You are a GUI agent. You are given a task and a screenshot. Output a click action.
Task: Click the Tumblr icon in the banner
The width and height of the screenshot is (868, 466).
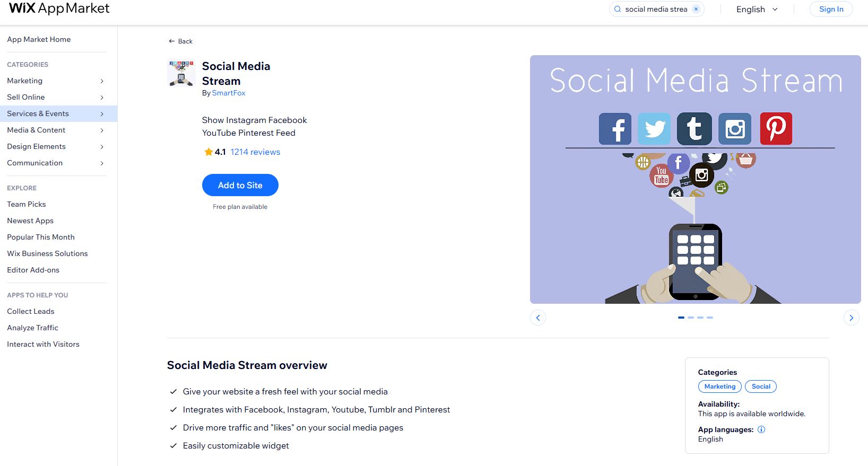click(695, 129)
